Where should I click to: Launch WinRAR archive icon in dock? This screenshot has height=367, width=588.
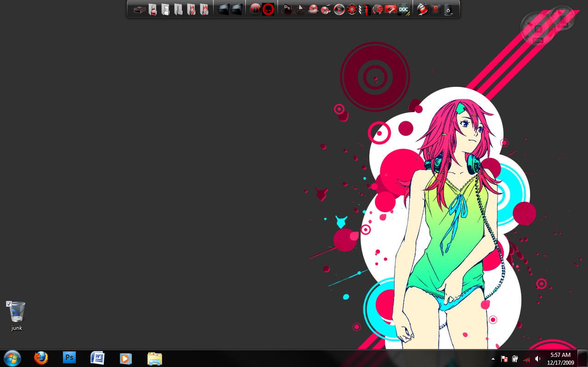[x=365, y=9]
